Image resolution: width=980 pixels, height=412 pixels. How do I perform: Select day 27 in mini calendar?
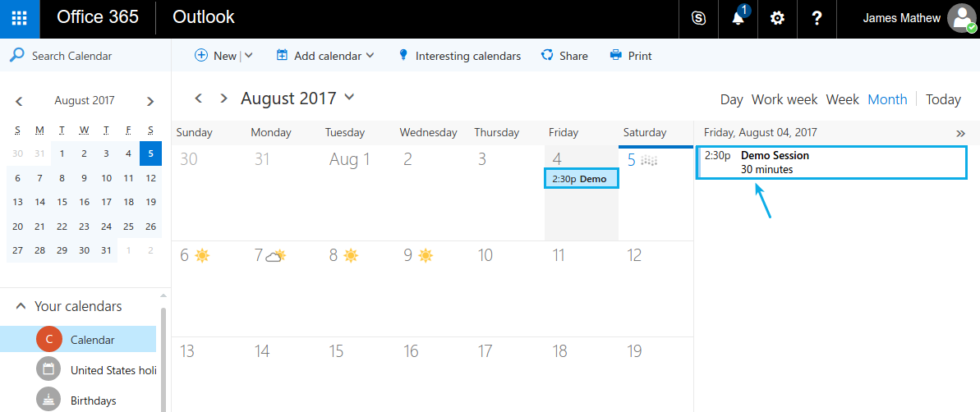point(17,250)
